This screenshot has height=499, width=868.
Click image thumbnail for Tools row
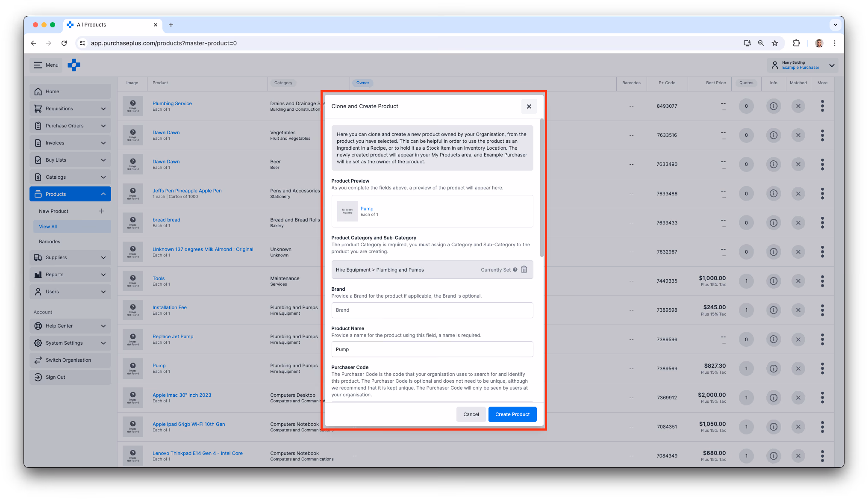click(132, 281)
